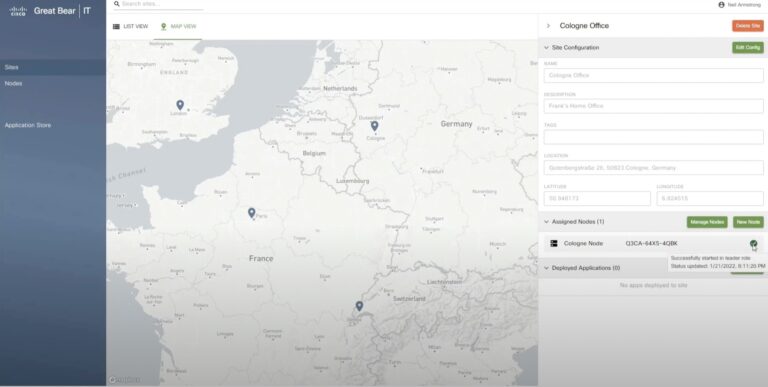This screenshot has width=768, height=387.
Task: Close the Cologne Office panel with chevron
Action: 548,25
